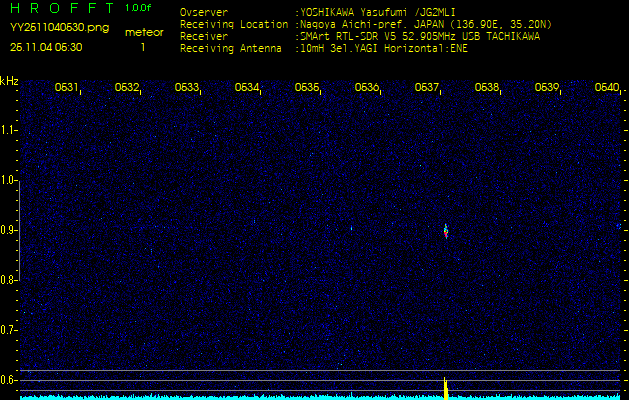The image size is (629, 400).
Task: Click the Receiving Location Nagoya line
Action: 366,25
